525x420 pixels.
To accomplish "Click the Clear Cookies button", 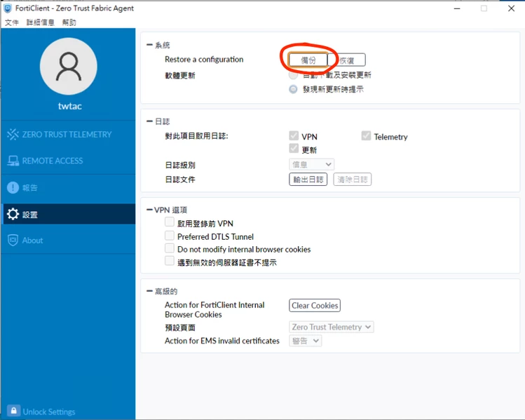I will click(315, 306).
